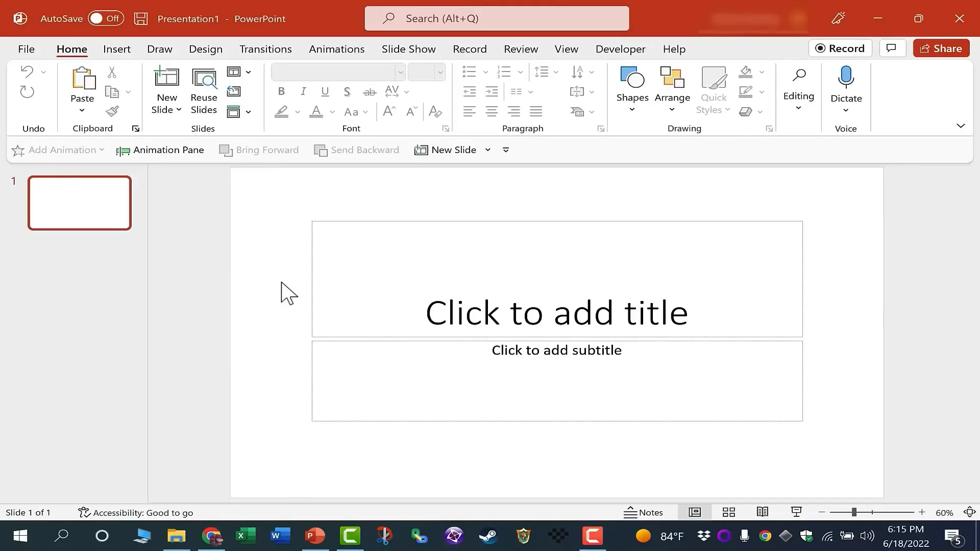980x551 pixels.
Task: Select slide 1 thumbnail
Action: (x=80, y=203)
